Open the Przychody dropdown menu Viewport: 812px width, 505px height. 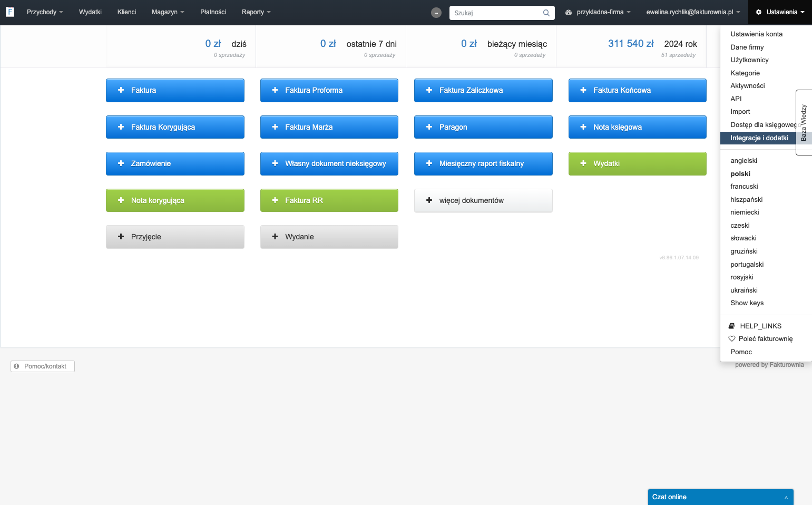pos(45,12)
